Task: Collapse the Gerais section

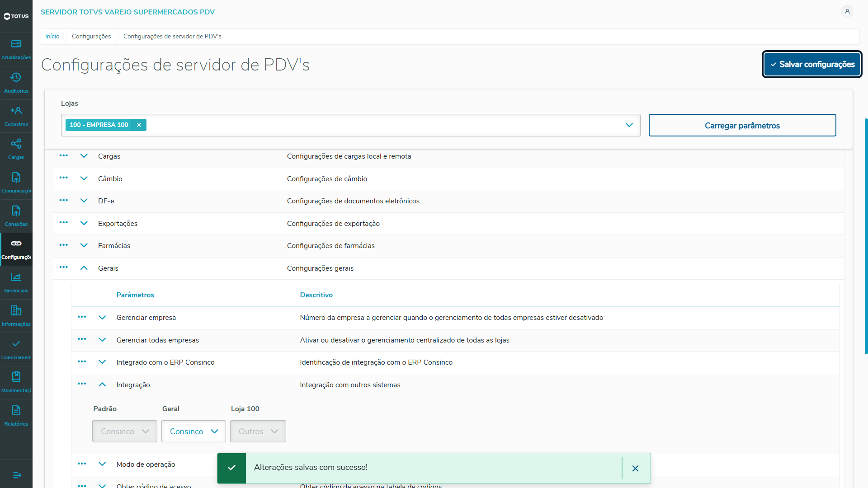Action: [84, 268]
